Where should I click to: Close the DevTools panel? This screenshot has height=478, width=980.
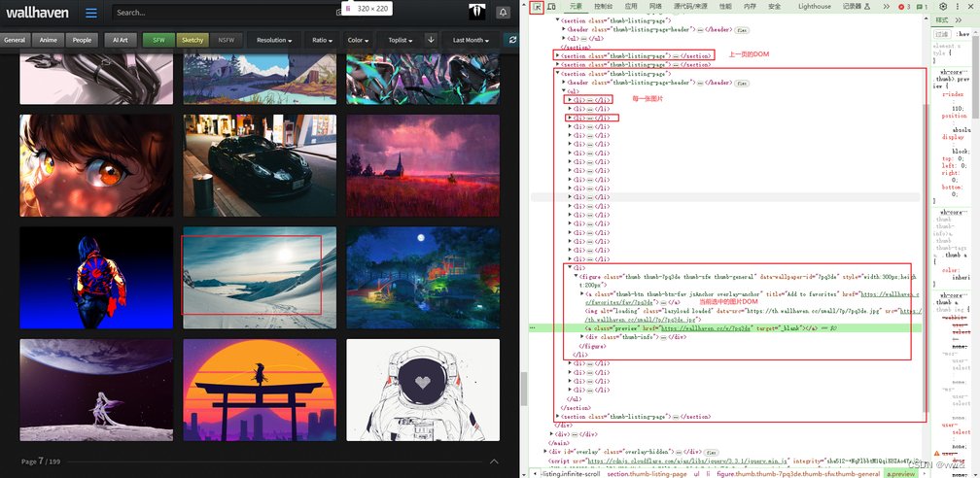[x=970, y=6]
